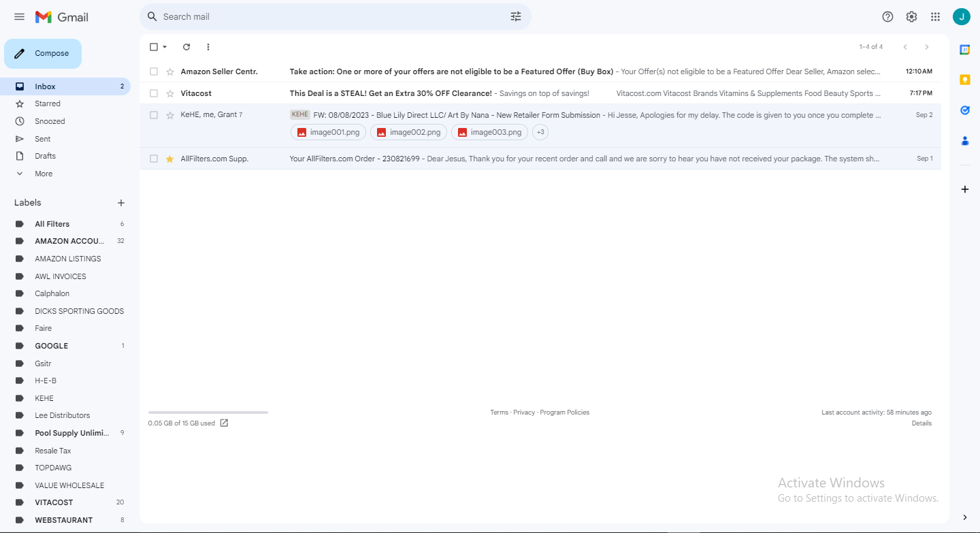Image resolution: width=980 pixels, height=533 pixels.
Task: Open attachment image001.png
Action: (x=329, y=132)
